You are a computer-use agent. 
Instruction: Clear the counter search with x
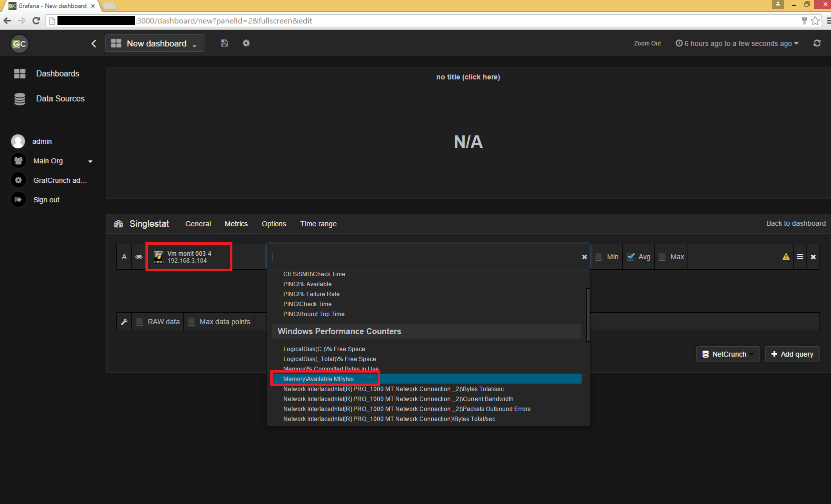pyautogui.click(x=585, y=257)
